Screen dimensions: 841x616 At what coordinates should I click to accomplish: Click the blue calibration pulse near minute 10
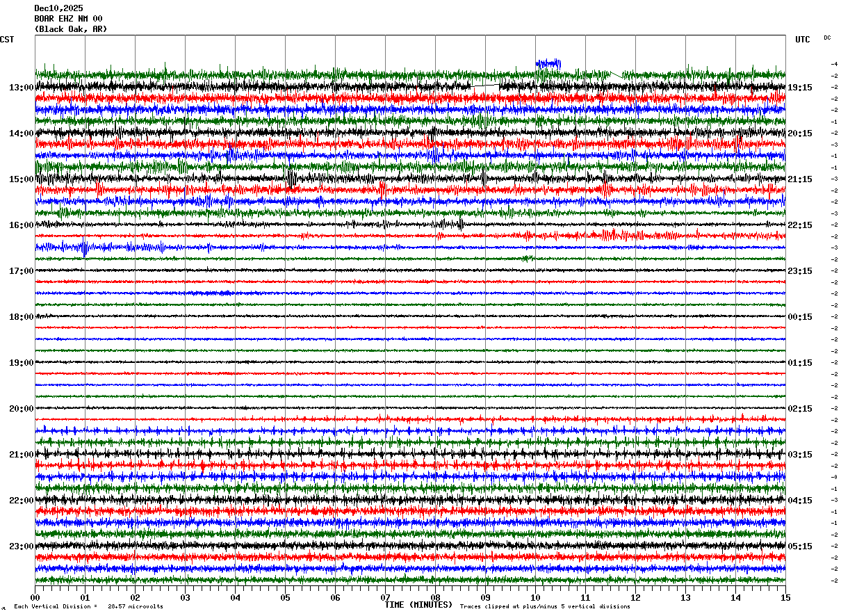tap(548, 63)
